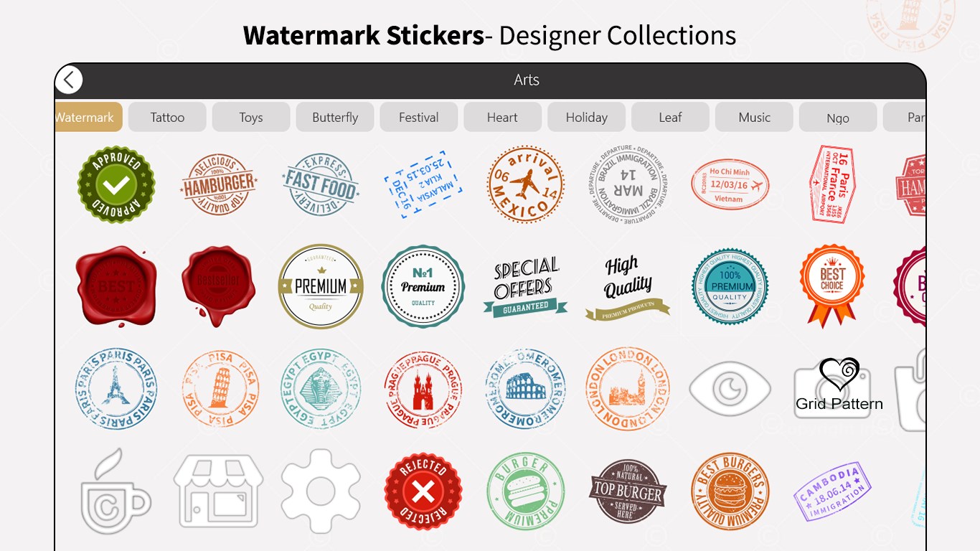
Task: Choose the coffee cup copyright watermark
Action: coord(115,491)
